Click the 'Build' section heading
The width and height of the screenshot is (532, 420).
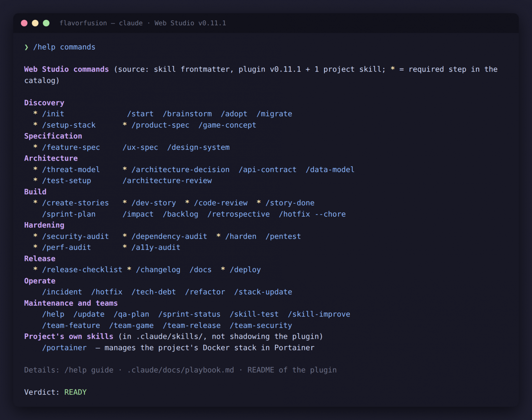(35, 192)
